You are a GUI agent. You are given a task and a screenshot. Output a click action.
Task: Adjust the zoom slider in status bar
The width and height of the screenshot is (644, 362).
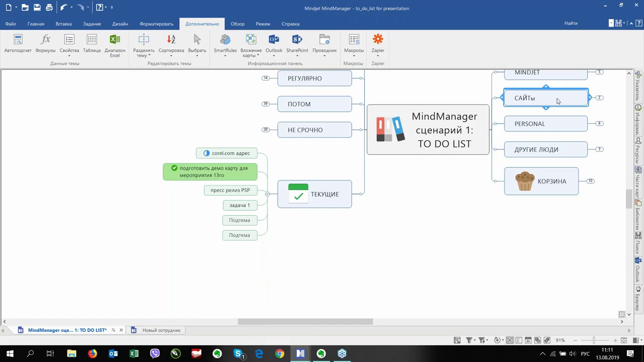coord(594,340)
